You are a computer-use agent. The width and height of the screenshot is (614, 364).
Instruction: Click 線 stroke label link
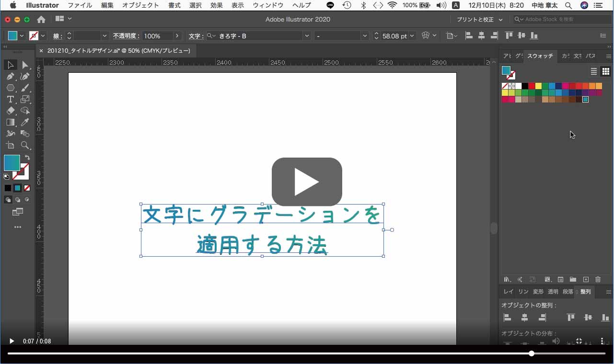(57, 36)
